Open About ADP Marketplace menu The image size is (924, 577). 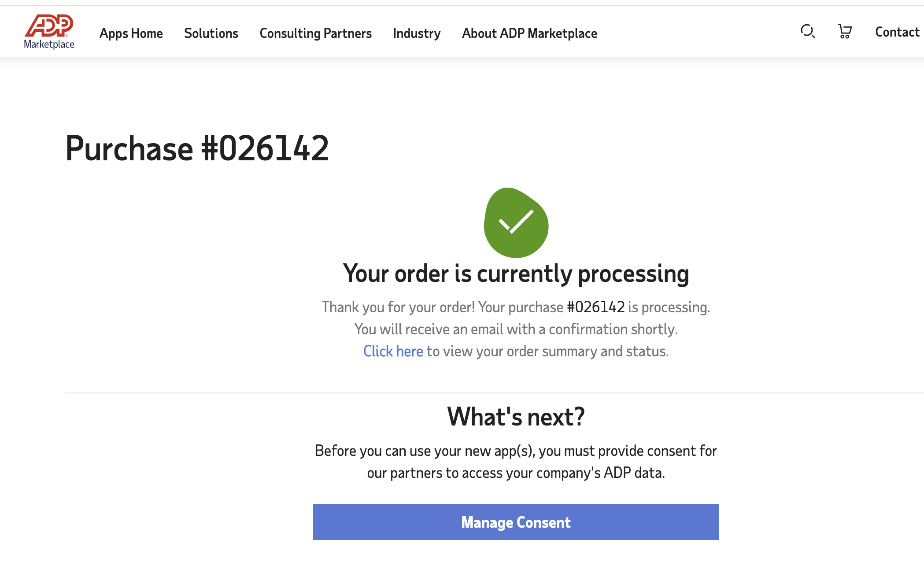point(529,33)
